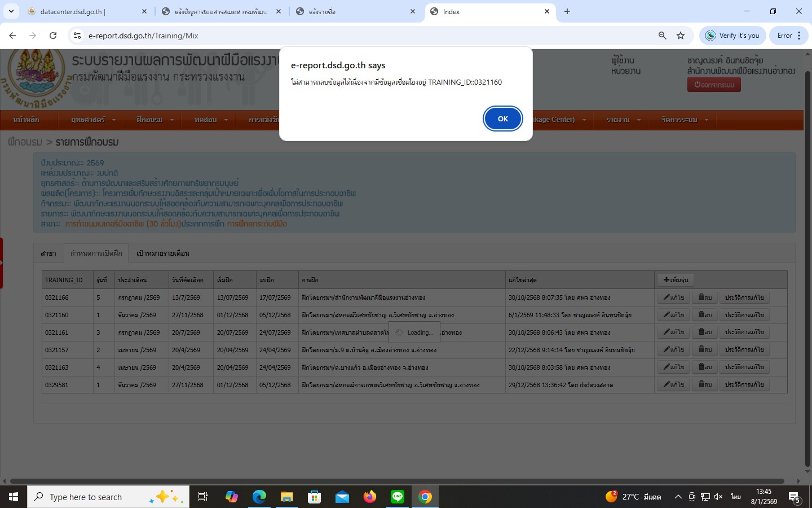
Task: Reload the page with the refresh icon
Action: pos(53,36)
